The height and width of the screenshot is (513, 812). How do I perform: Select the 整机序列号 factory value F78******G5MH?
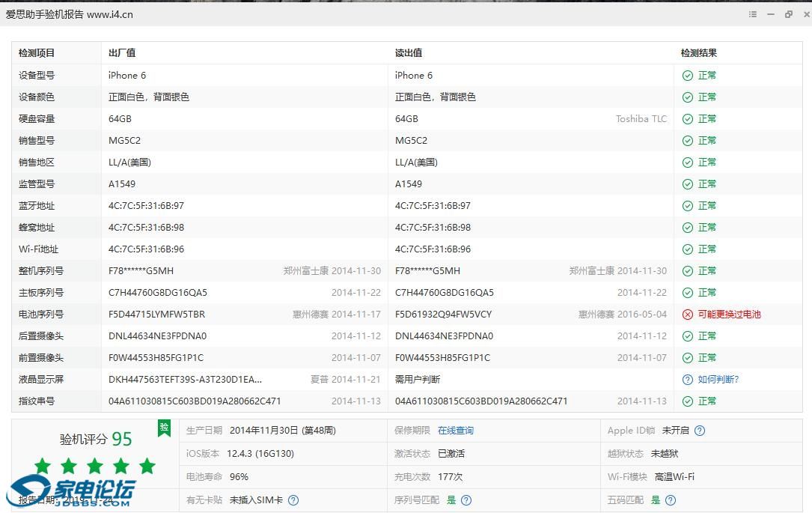[141, 271]
